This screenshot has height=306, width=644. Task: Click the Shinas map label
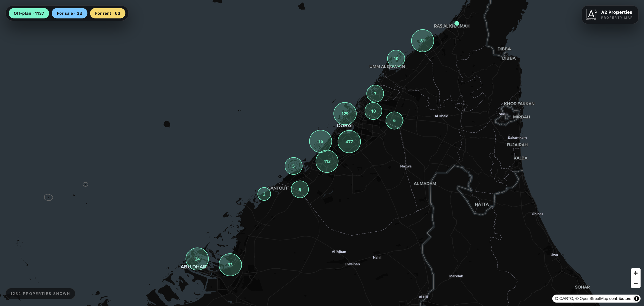tap(538, 214)
